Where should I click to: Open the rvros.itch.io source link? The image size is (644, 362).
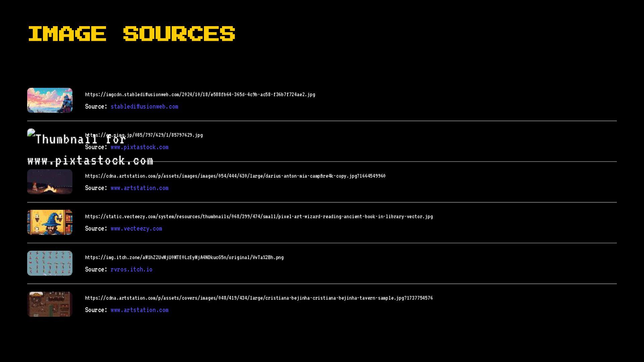131,269
